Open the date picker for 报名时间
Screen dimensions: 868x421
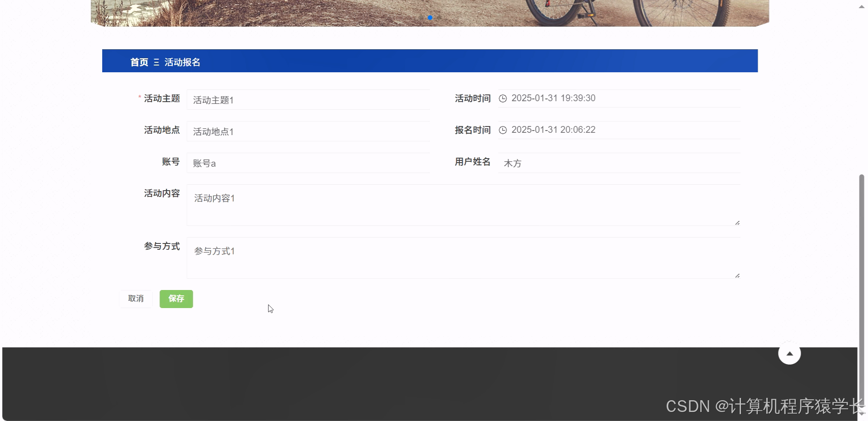588,130
